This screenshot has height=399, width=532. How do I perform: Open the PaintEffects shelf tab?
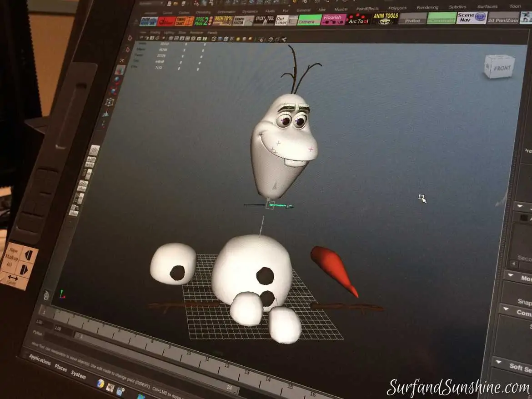click(367, 9)
